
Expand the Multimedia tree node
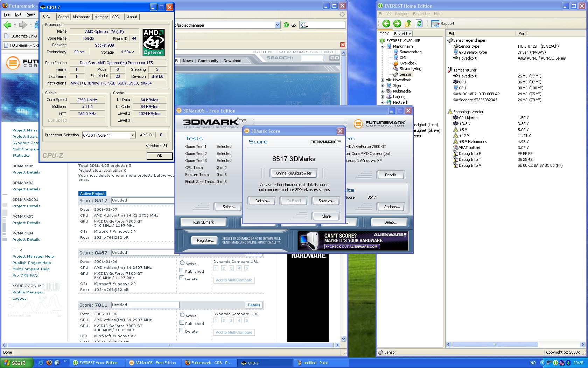pos(382,91)
